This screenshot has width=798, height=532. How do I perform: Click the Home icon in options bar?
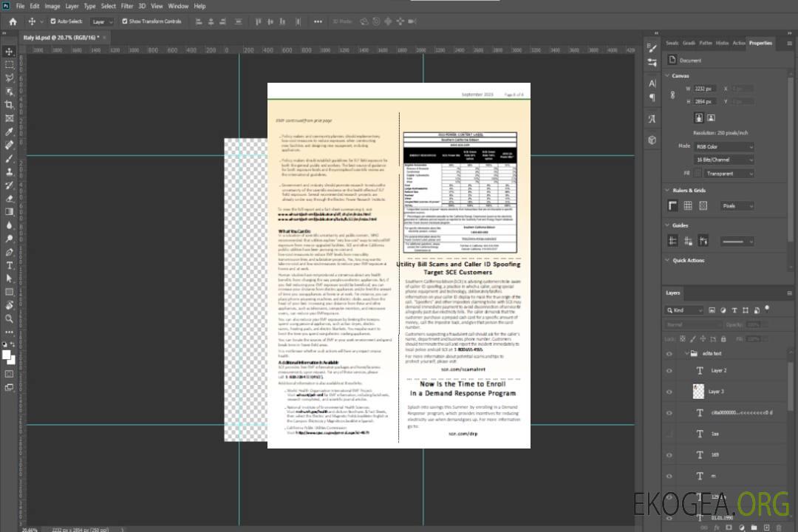[13, 21]
